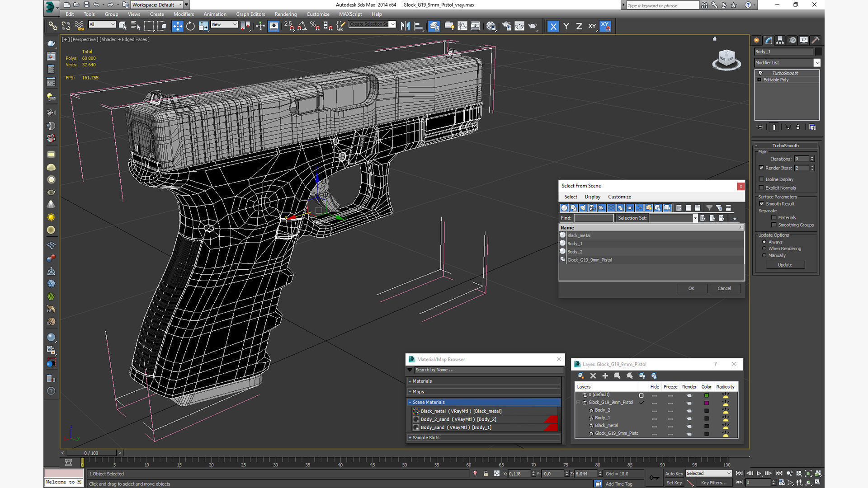868x488 pixels.
Task: Open the Modifiers menu
Action: click(x=184, y=14)
